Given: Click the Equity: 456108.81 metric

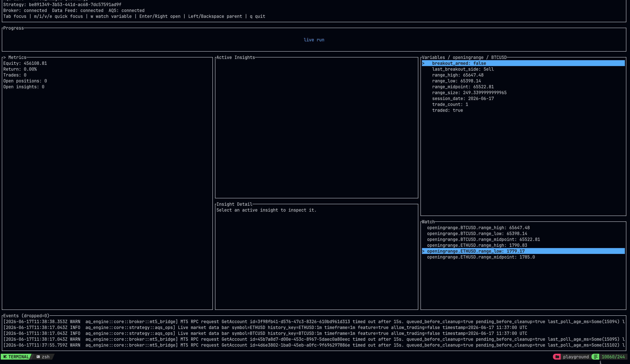Looking at the screenshot, I should click(25, 63).
